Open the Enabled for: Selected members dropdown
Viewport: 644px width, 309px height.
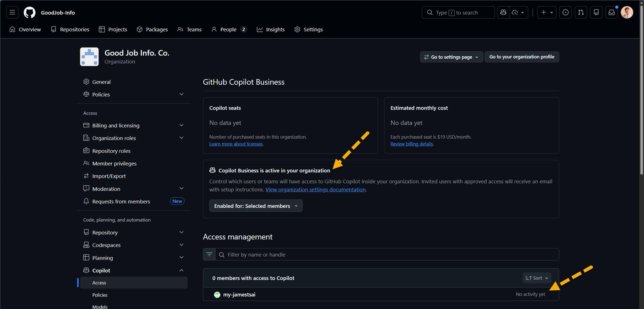(x=256, y=206)
